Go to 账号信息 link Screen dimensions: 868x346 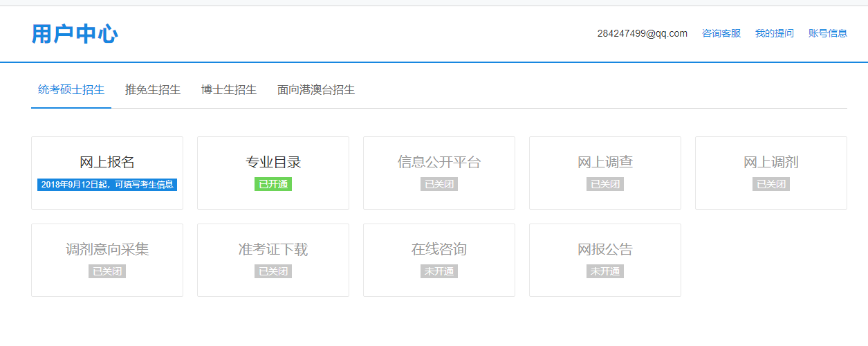coord(828,33)
